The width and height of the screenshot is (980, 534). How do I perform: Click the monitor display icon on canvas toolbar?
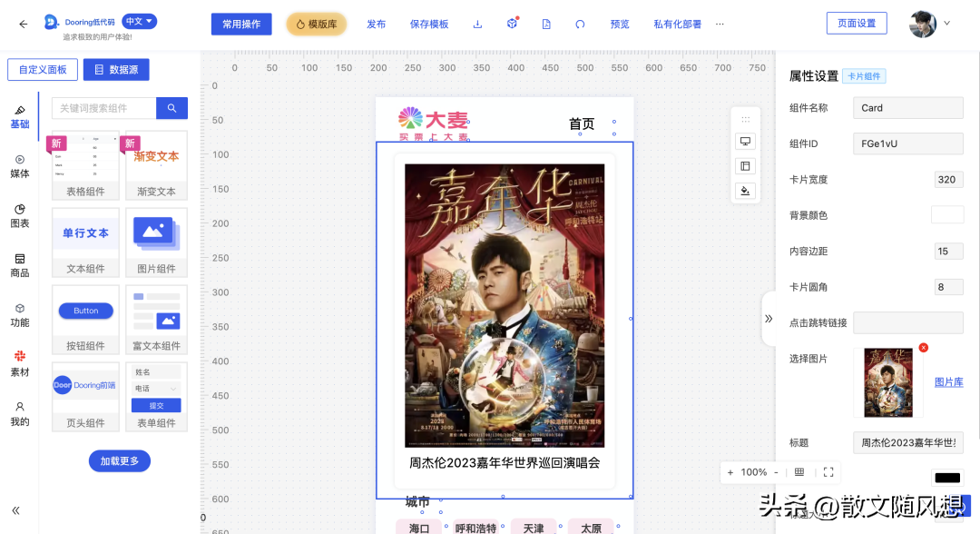[745, 141]
